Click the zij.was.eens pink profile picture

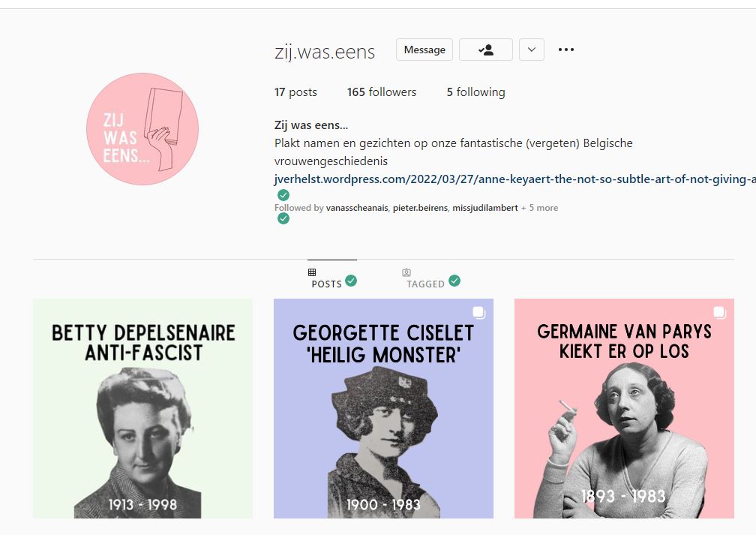click(x=142, y=129)
